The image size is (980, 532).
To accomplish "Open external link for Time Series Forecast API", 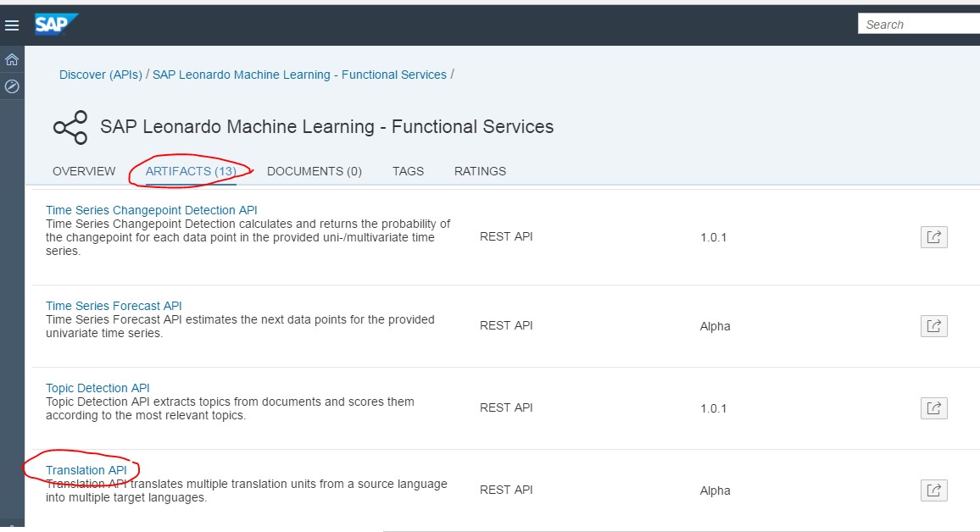I will pos(933,325).
